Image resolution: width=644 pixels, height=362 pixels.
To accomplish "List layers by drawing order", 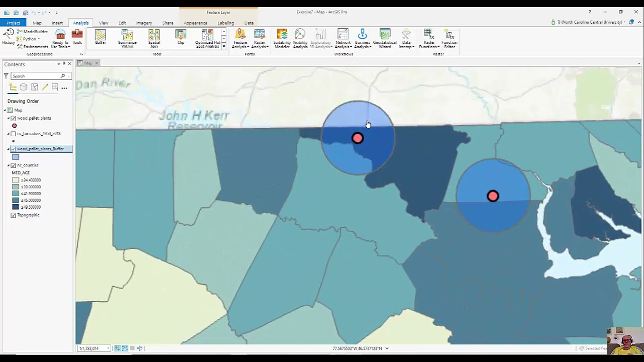I will [x=13, y=87].
